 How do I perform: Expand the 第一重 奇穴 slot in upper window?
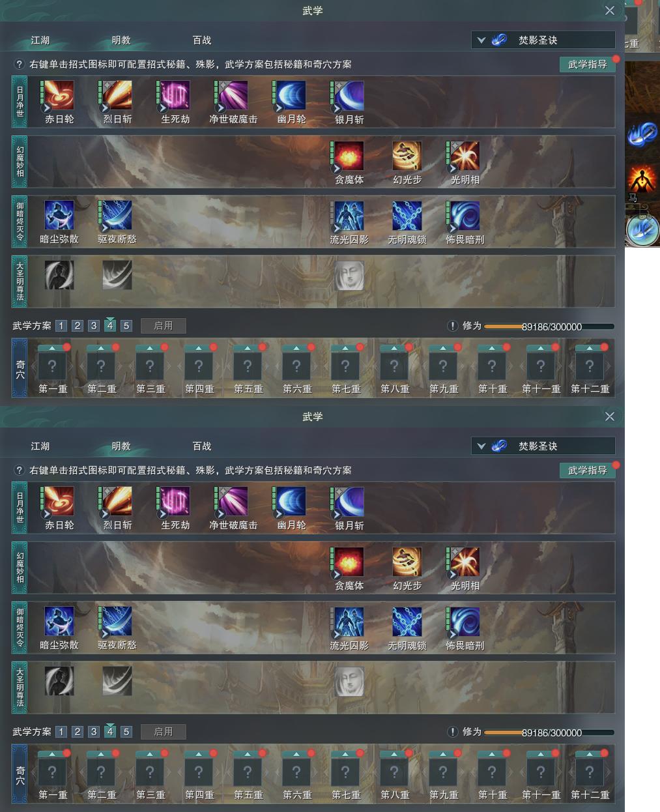pyautogui.click(x=53, y=366)
